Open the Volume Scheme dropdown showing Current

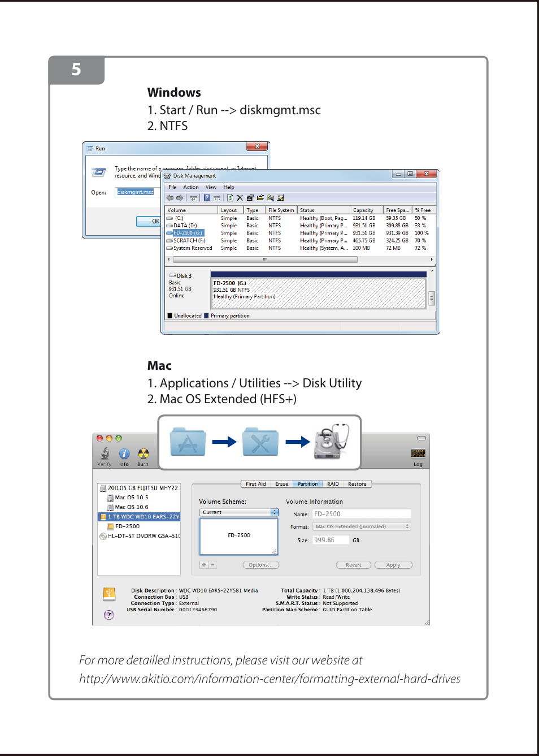tap(240, 512)
